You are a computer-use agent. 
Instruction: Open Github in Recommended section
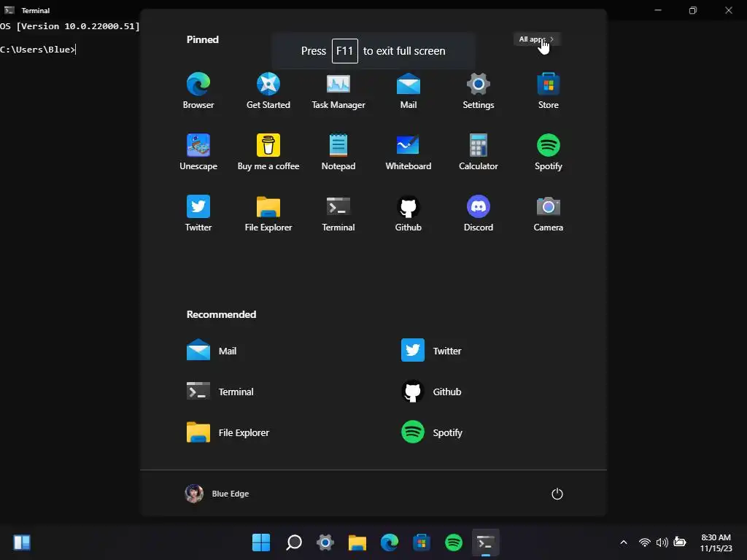pos(431,392)
